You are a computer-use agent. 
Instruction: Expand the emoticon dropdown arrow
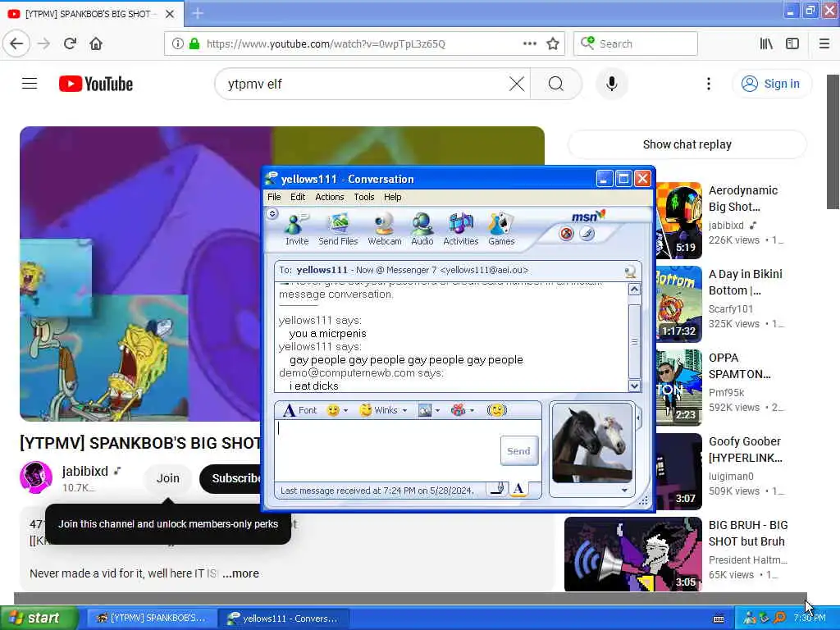pos(345,411)
